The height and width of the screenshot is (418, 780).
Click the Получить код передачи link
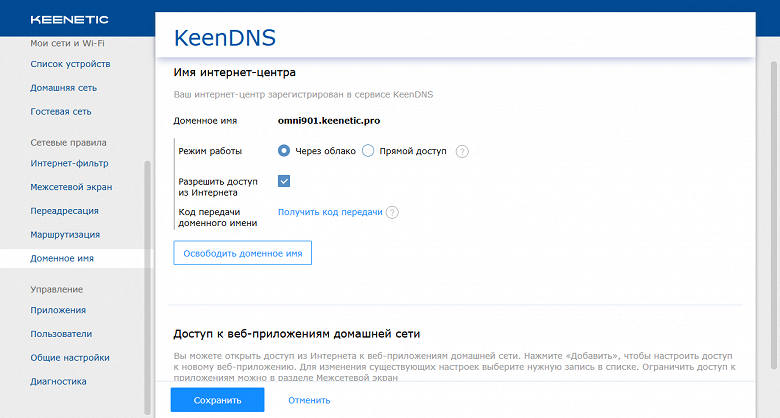coord(330,212)
